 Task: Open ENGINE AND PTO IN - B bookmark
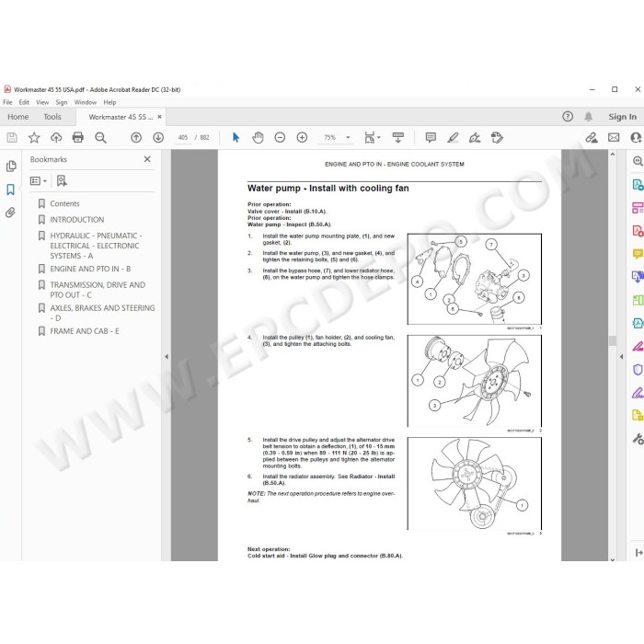90,269
